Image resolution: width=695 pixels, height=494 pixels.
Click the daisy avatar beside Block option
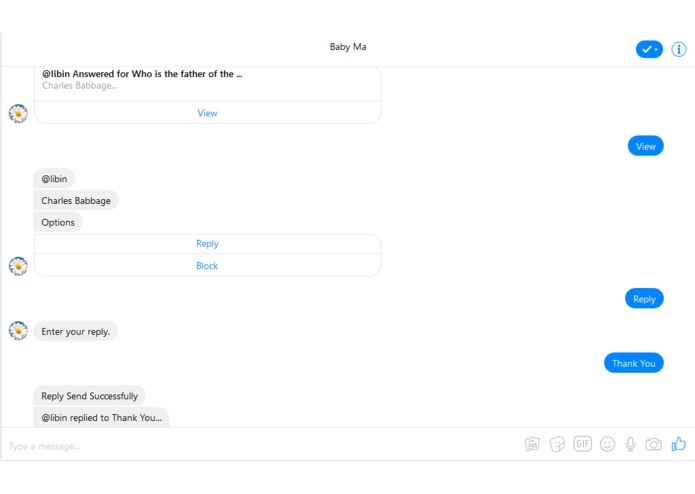point(18,266)
